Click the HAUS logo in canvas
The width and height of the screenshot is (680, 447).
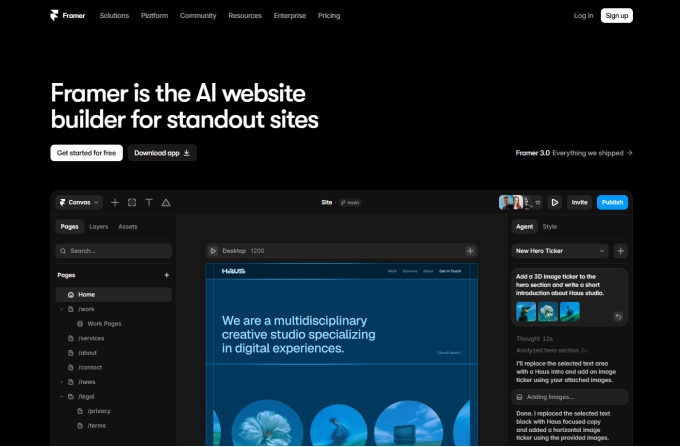coord(233,271)
